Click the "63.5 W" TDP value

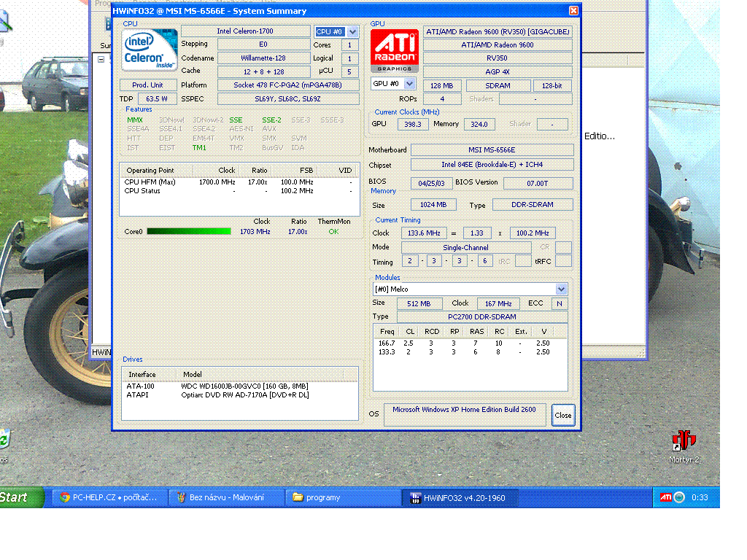[157, 99]
